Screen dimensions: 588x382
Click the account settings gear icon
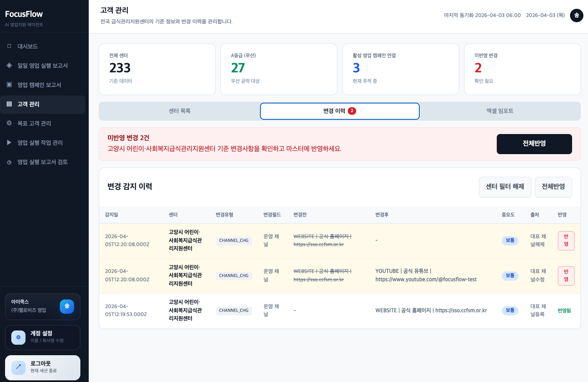[18, 338]
